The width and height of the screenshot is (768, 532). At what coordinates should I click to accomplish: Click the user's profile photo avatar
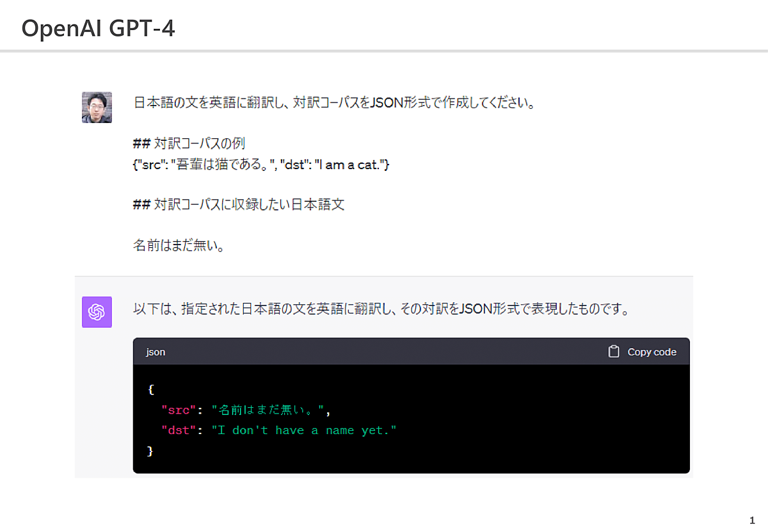pos(97,107)
